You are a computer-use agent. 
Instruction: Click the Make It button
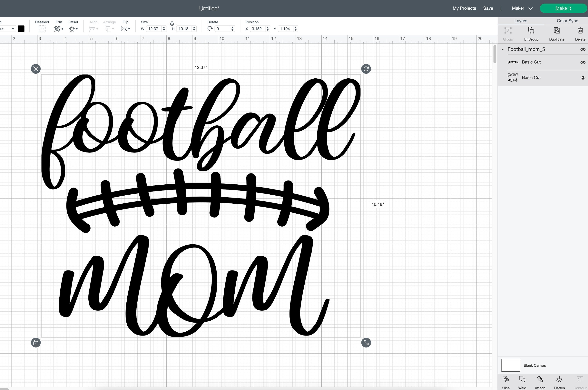click(563, 8)
